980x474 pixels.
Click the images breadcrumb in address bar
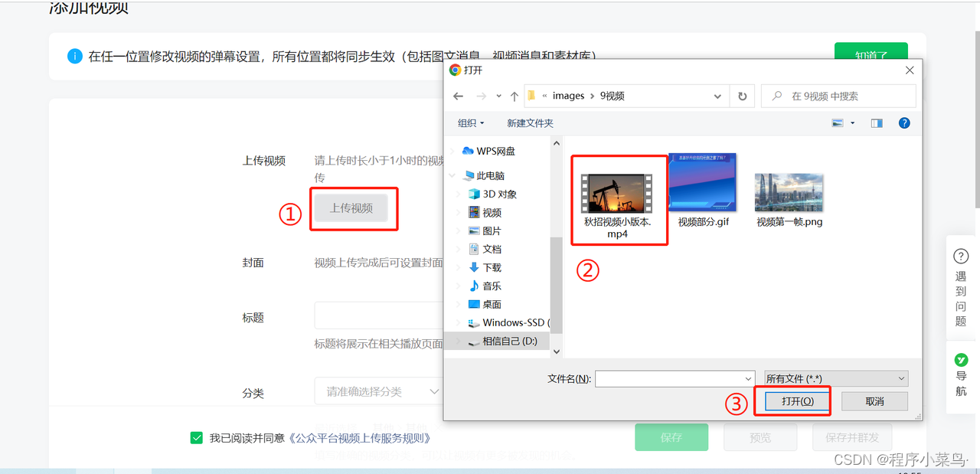click(568, 96)
